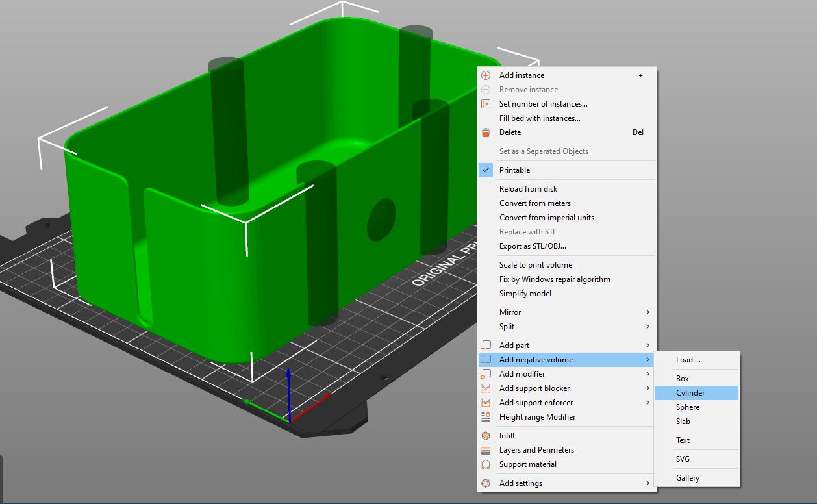Click the Add support blocker icon
This screenshot has width=817, height=504.
point(486,388)
